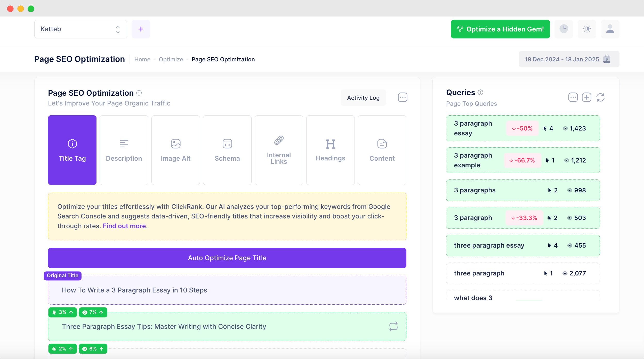644x359 pixels.
Task: Click the add query plus icon
Action: click(x=587, y=97)
